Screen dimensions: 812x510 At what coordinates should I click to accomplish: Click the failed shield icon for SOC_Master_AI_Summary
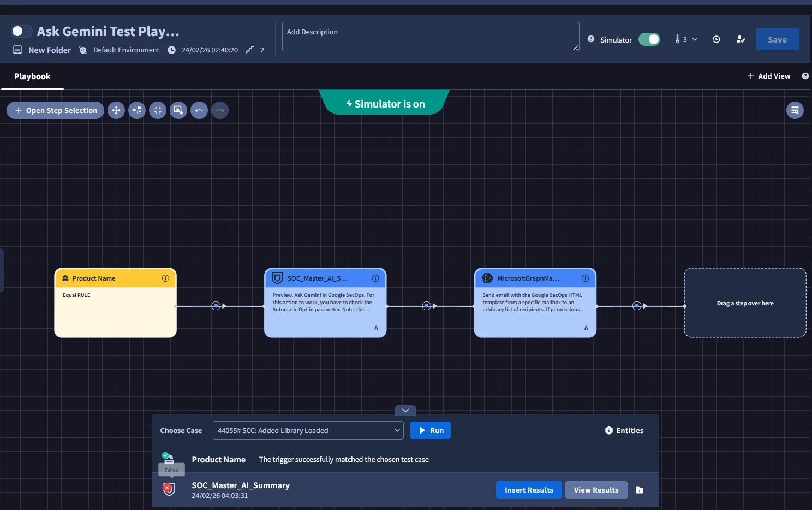[x=169, y=489]
